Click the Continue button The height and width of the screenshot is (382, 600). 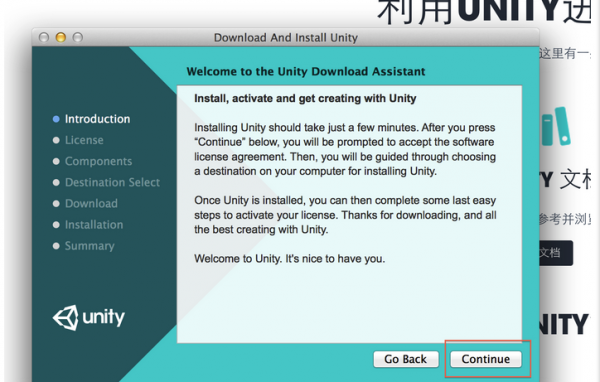point(486,359)
